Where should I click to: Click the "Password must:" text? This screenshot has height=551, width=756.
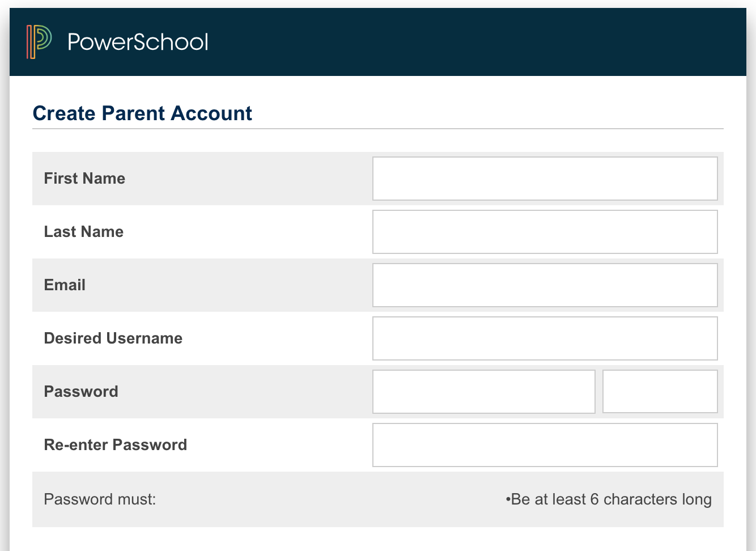point(100,499)
